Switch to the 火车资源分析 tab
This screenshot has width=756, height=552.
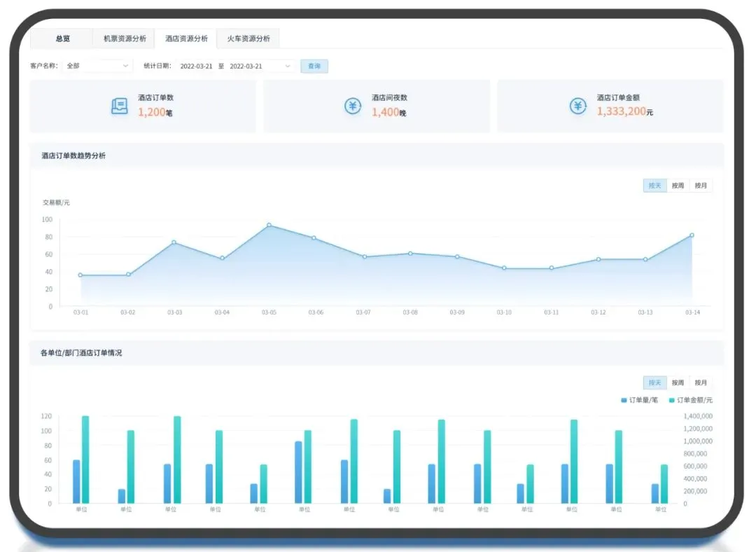[x=248, y=39]
